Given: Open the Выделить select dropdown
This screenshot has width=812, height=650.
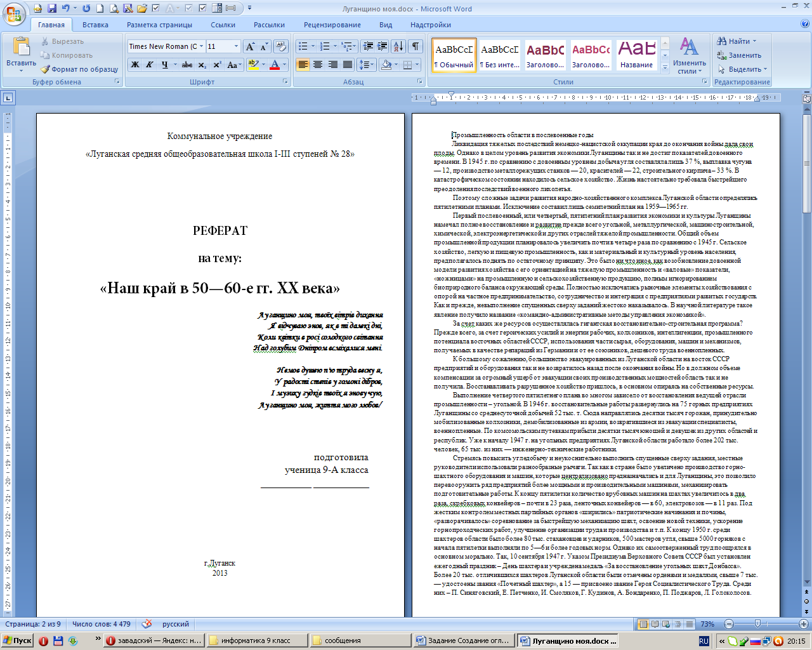Looking at the screenshot, I should (742, 69).
